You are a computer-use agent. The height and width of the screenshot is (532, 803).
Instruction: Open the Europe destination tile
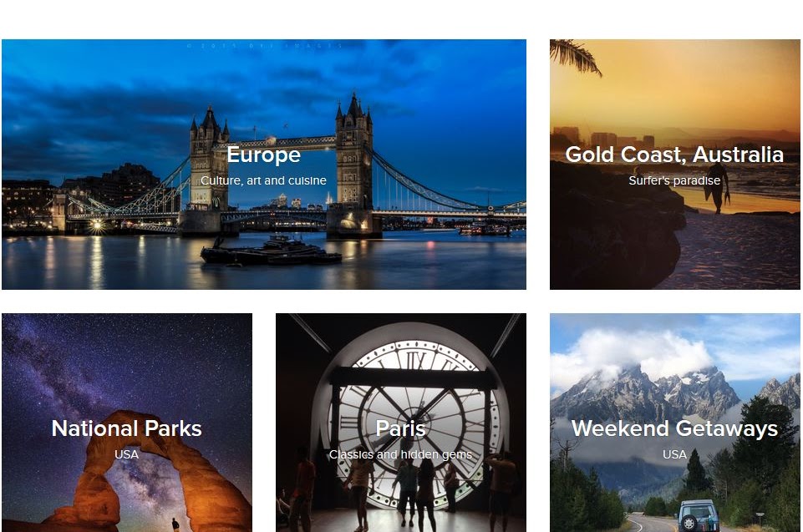pyautogui.click(x=264, y=165)
